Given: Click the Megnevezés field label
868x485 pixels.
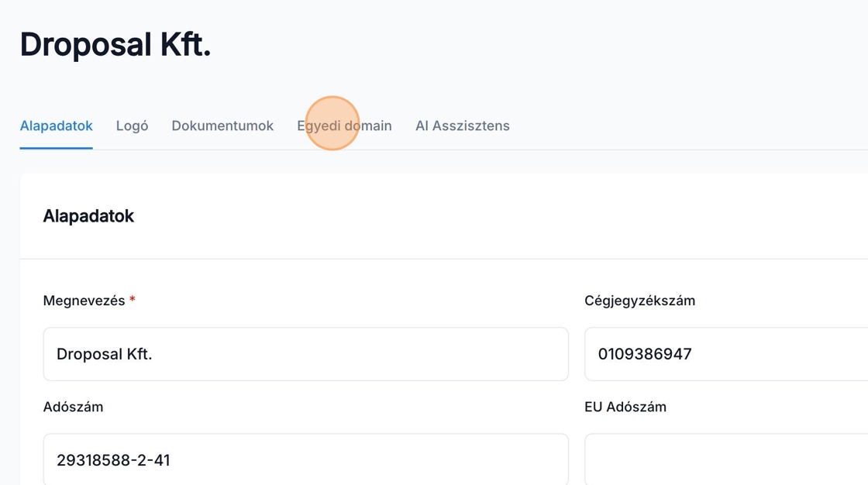Looking at the screenshot, I should tap(84, 301).
